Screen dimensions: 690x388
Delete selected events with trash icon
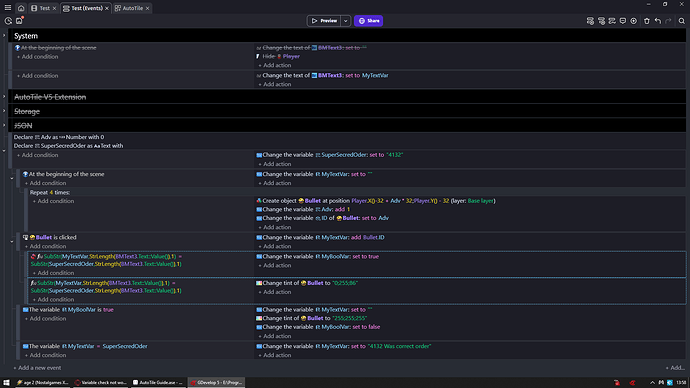647,21
